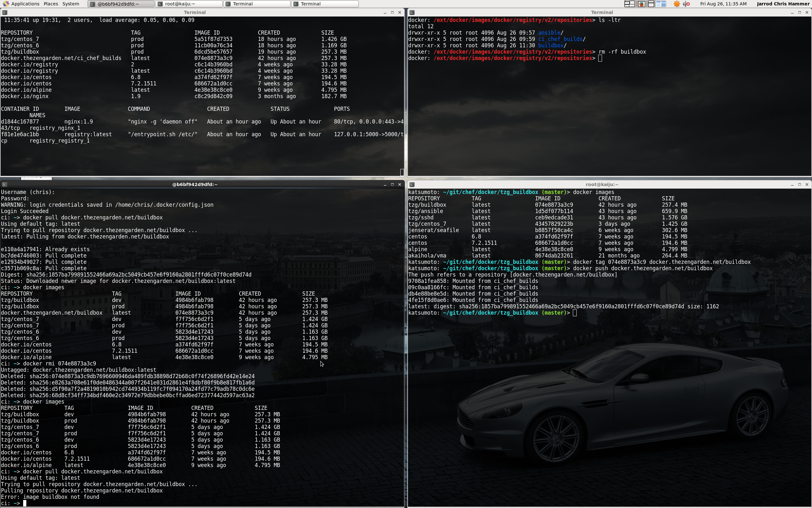This screenshot has width=812, height=508.
Task: Switch to root@kaiju:~ taskbar button
Action: tap(189, 4)
